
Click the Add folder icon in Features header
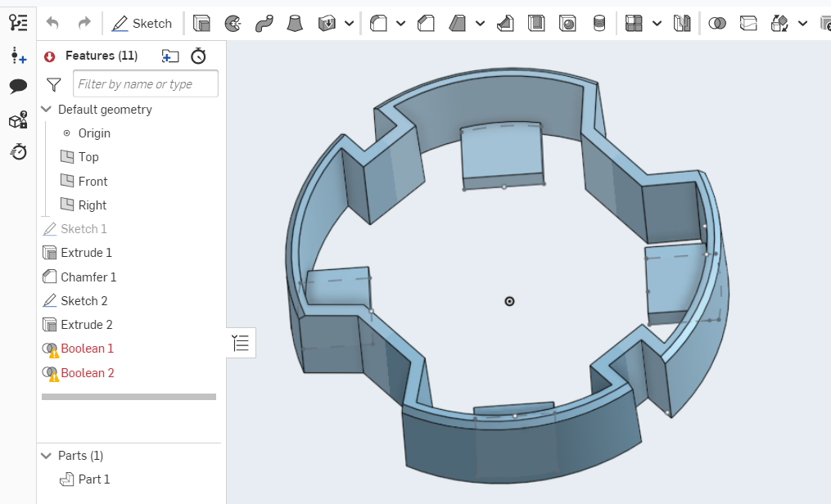(x=170, y=56)
